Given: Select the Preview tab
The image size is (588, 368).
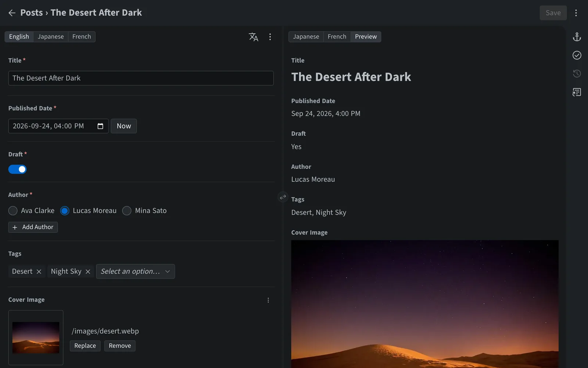Looking at the screenshot, I should (x=366, y=37).
